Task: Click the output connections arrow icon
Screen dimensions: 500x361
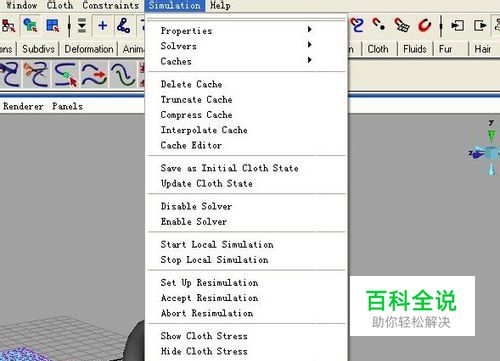Action: click(x=480, y=25)
